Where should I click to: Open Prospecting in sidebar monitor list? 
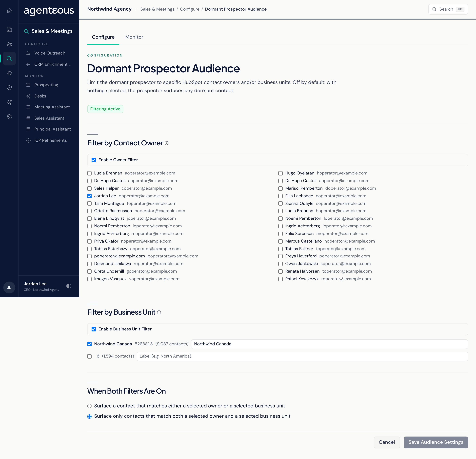click(50, 85)
